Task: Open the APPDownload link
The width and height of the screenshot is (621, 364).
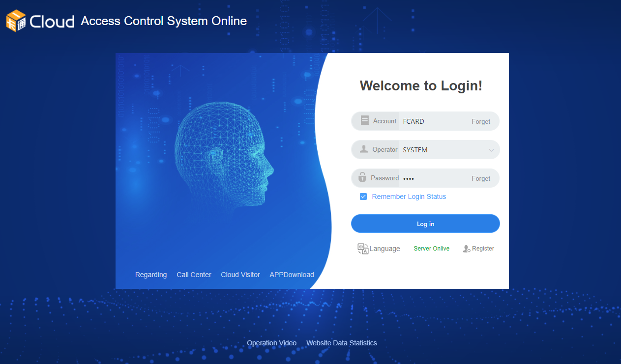Action: tap(292, 275)
